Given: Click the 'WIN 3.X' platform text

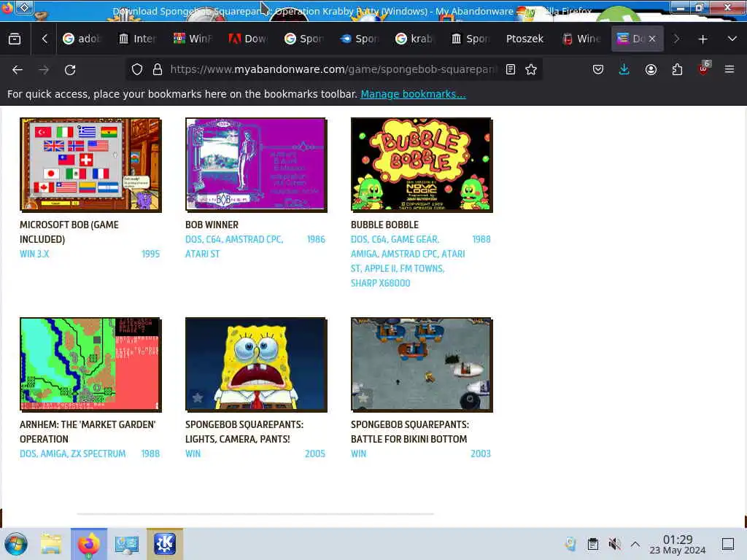Looking at the screenshot, I should (34, 254).
